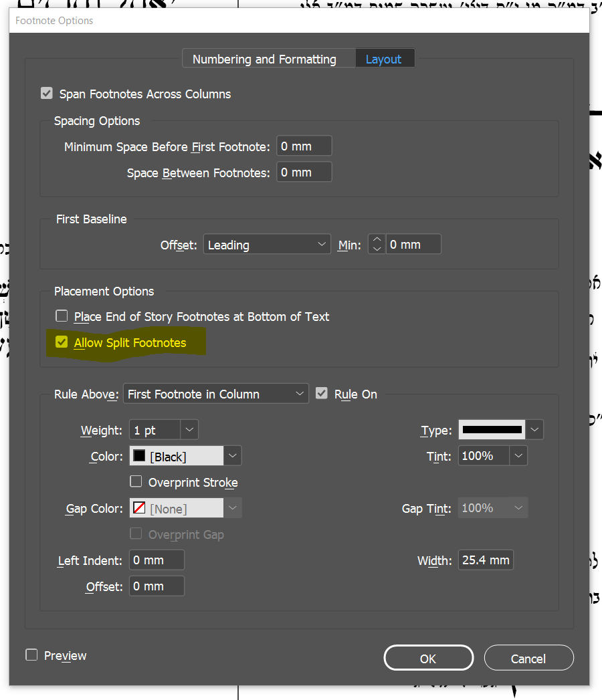Click the rule Width input field
This screenshot has width=602, height=700.
click(x=486, y=560)
